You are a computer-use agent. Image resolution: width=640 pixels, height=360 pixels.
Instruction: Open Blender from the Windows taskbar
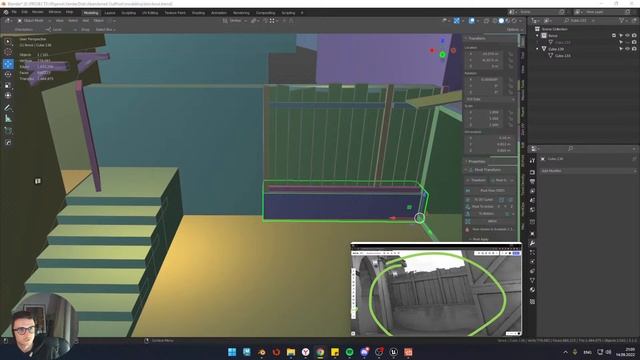tap(261, 352)
